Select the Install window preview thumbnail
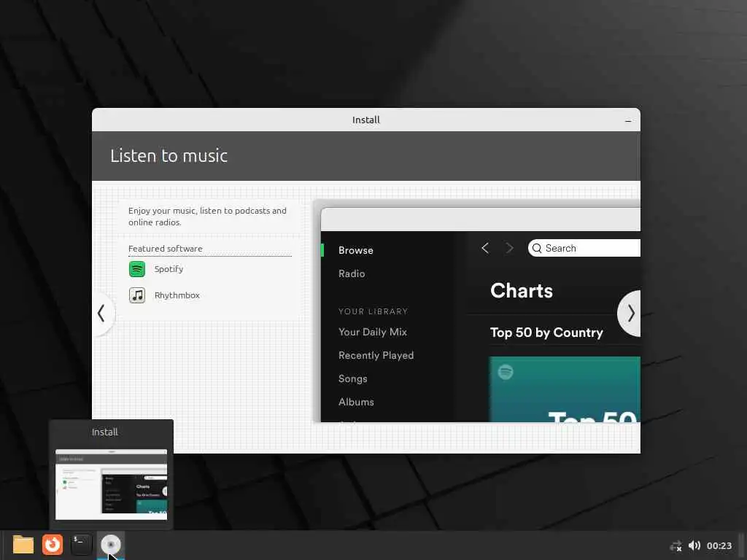 [111, 484]
